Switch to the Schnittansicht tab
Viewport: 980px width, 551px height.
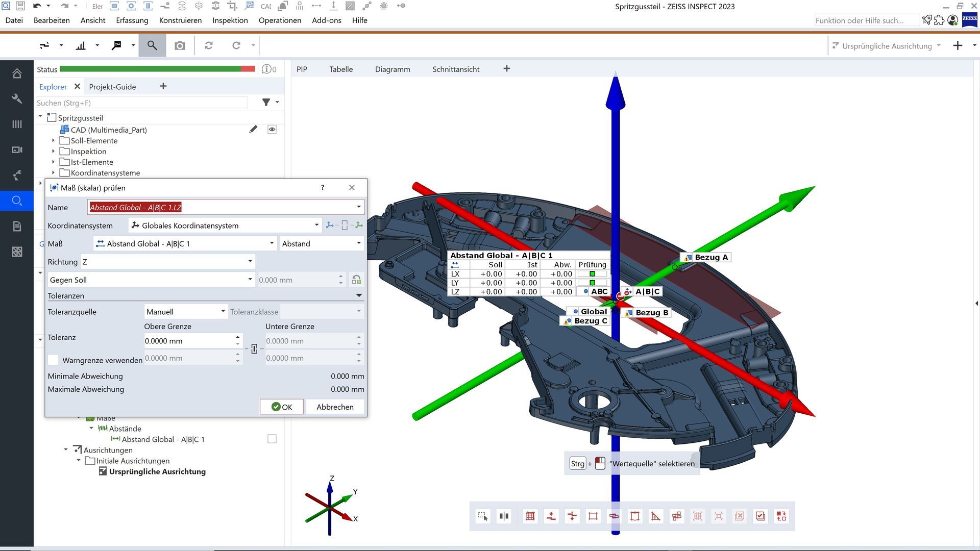455,69
